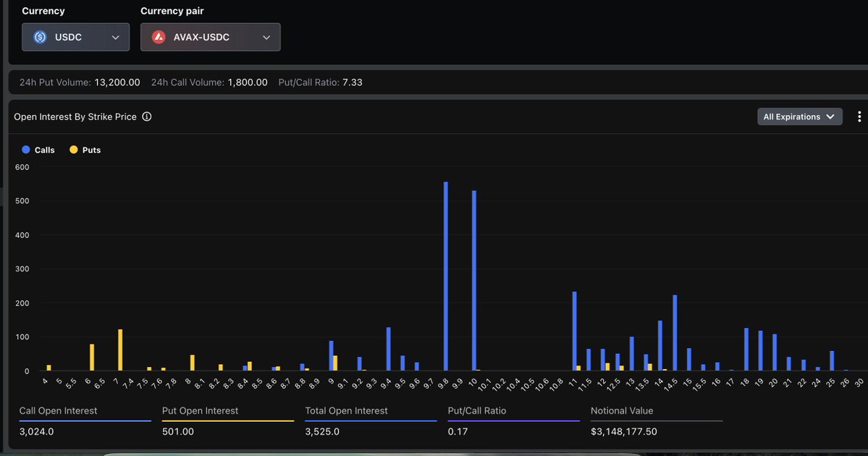868x456 pixels.
Task: Click the tallest blue call bar at strike 9.8
Action: click(x=445, y=276)
